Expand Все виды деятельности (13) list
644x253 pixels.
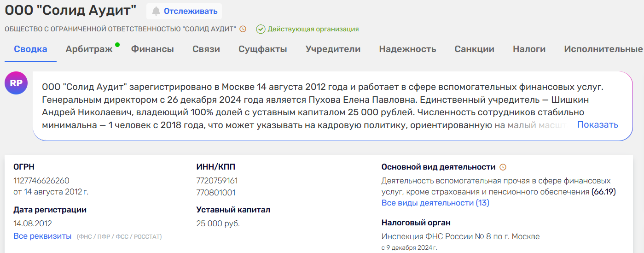(x=435, y=203)
